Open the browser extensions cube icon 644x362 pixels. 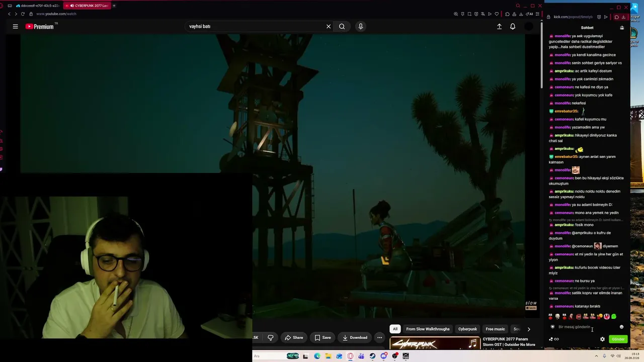(x=507, y=14)
